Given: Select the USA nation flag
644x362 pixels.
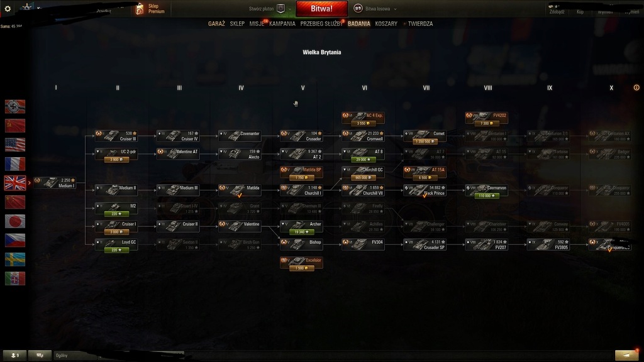Looking at the screenshot, I should coord(15,145).
